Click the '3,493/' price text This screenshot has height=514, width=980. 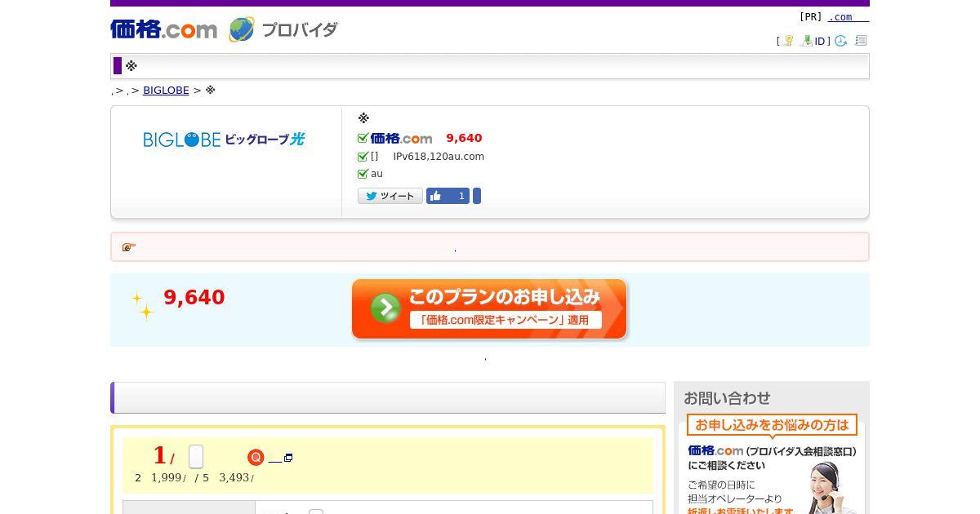coord(236,478)
